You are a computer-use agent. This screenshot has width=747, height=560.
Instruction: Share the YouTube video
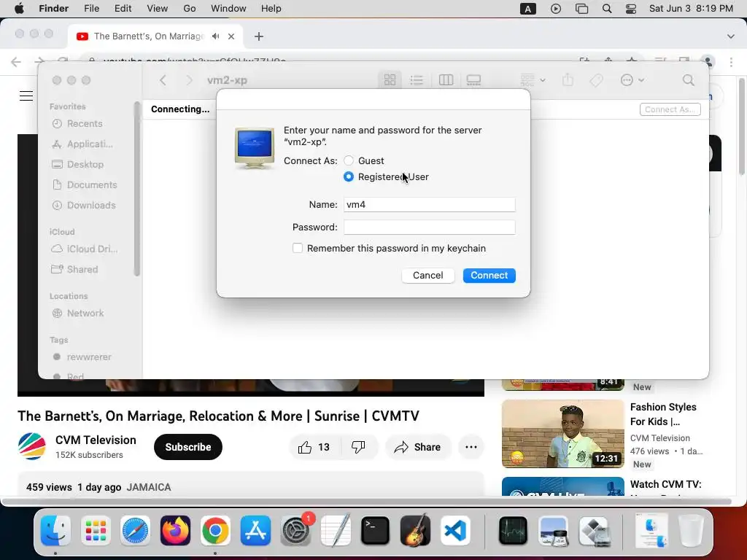(417, 447)
